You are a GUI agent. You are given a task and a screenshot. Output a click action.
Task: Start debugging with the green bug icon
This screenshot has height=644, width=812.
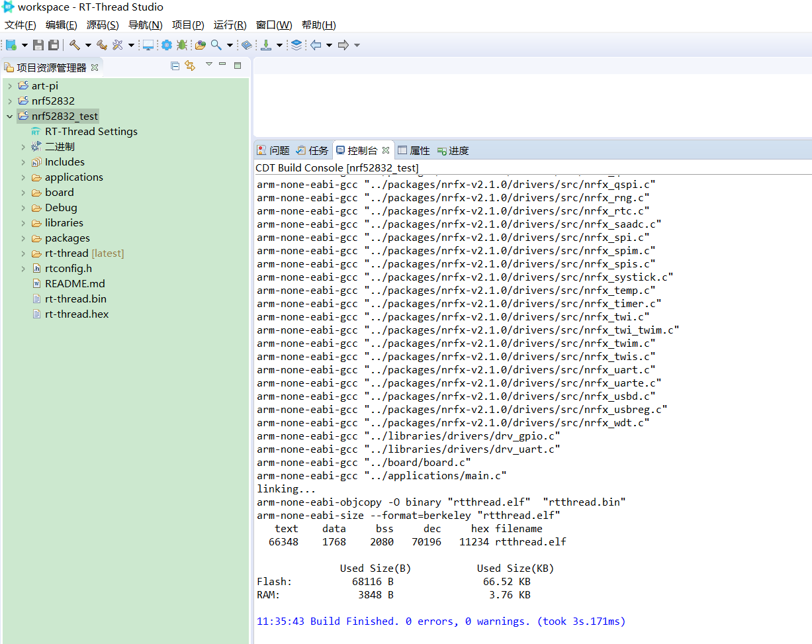point(182,45)
